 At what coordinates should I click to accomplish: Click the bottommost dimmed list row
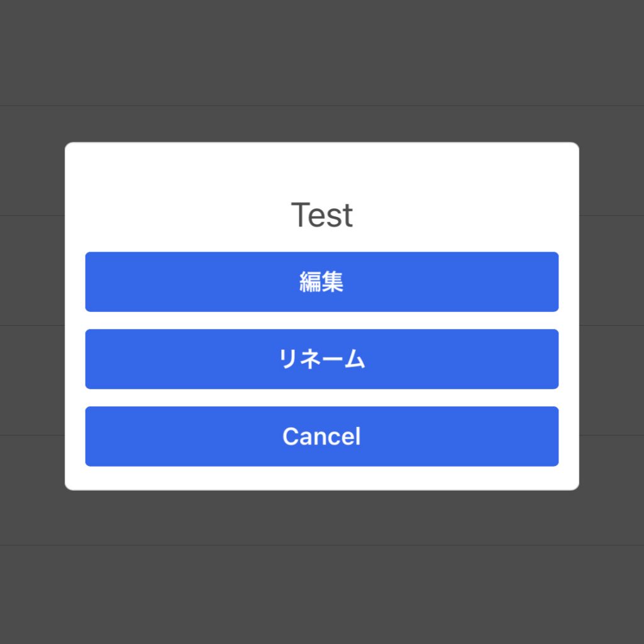(x=321, y=595)
